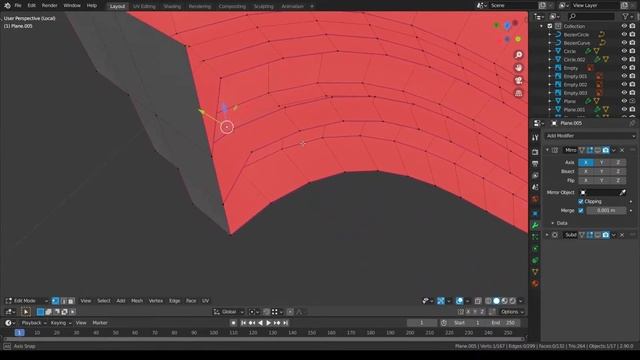Hide Circle.002 with its eye icon
640x360 pixels.
coord(624,60)
